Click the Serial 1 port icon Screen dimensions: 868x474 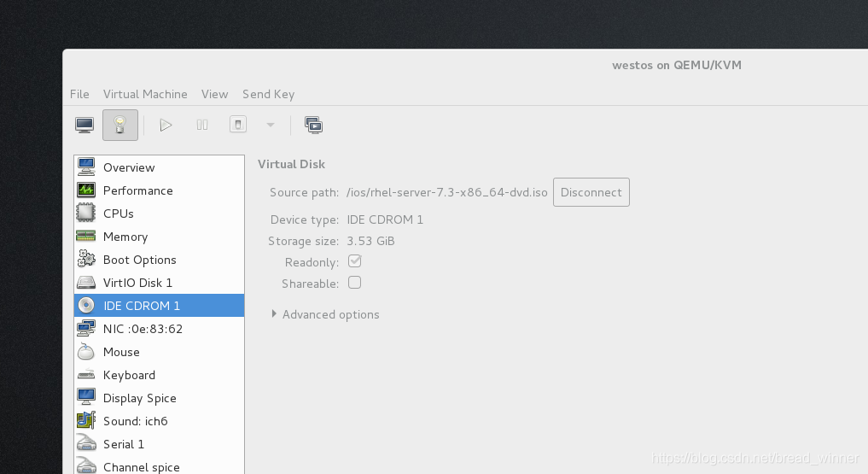(x=86, y=443)
